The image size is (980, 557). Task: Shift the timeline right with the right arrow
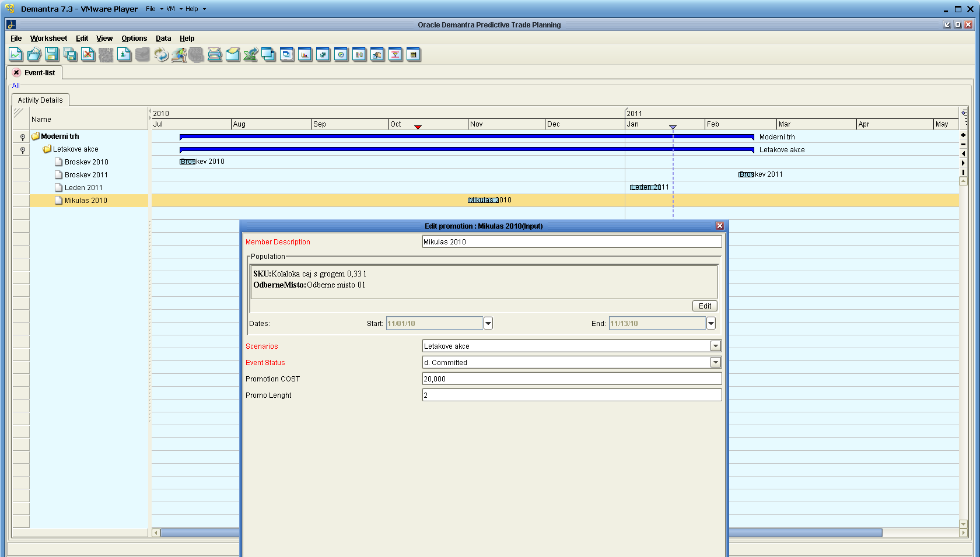(x=963, y=163)
